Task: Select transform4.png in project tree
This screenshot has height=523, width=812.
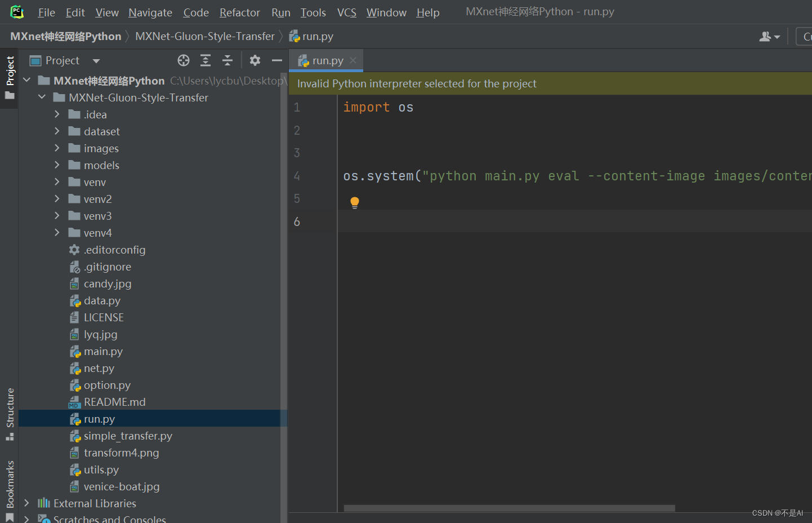Action: point(121,453)
